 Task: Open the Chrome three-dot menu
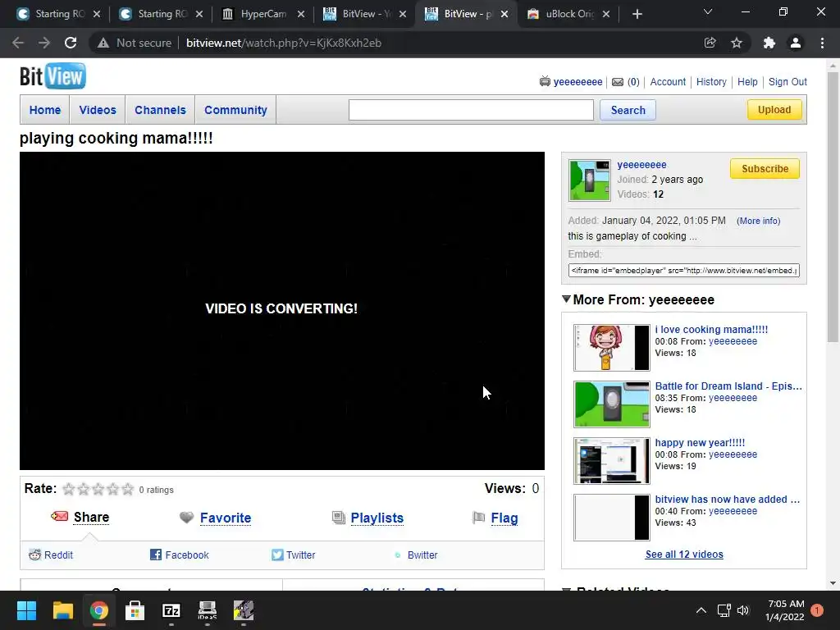click(822, 43)
